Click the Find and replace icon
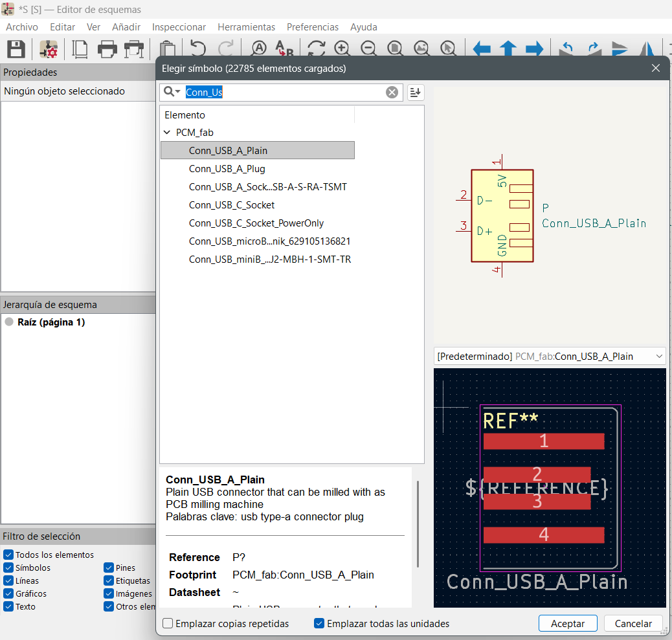 [284, 49]
